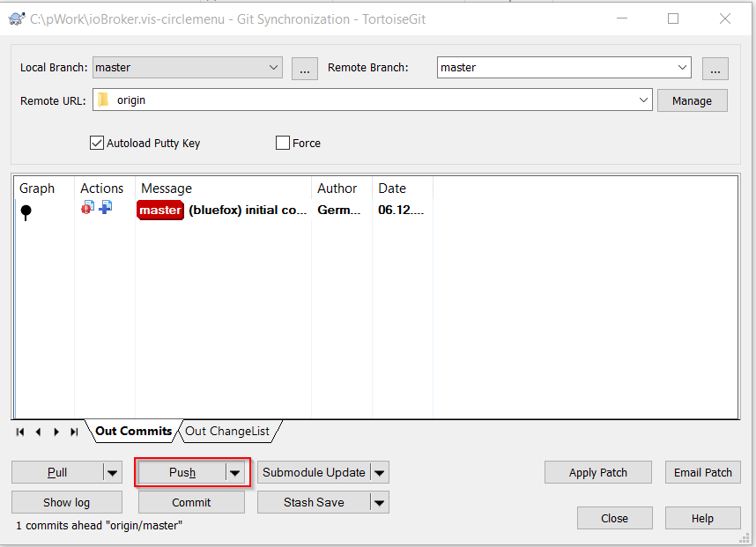Screen dimensions: 756x547
Task: Switch to the Out ChangeList tab
Action: [227, 431]
